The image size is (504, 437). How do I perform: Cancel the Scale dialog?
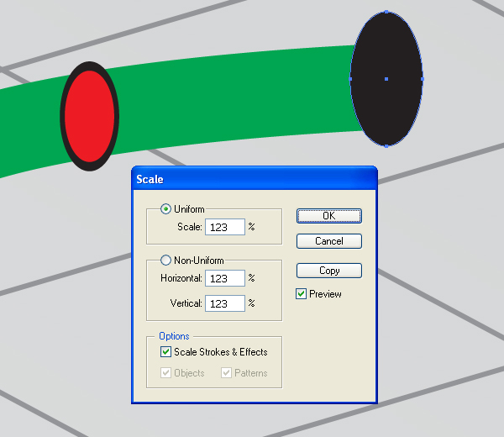[328, 241]
